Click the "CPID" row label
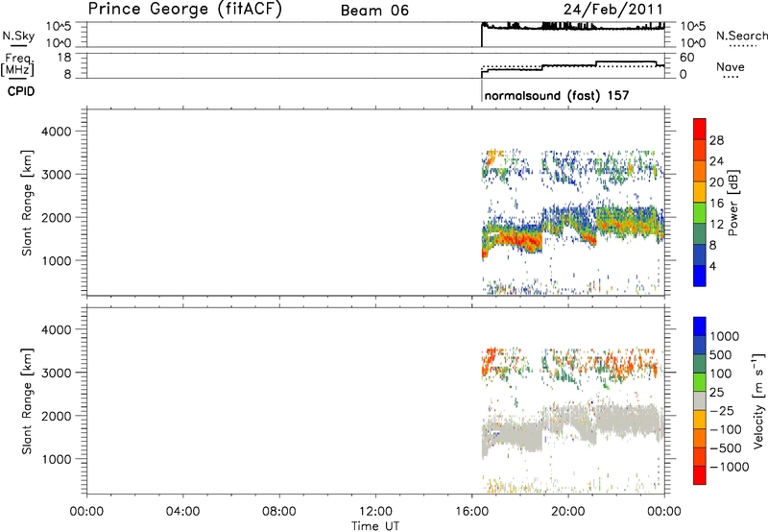The width and height of the screenshot is (768, 532). click(21, 91)
